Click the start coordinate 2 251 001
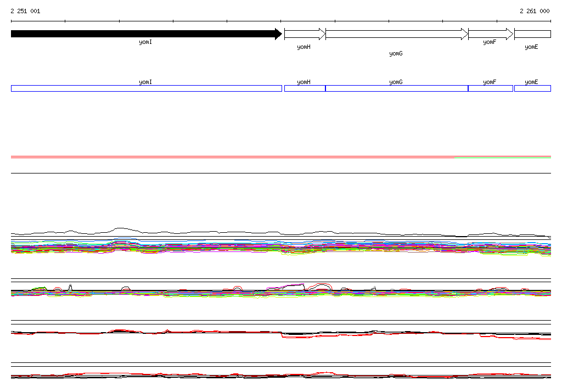The height and width of the screenshot is (392, 562). coord(25,11)
